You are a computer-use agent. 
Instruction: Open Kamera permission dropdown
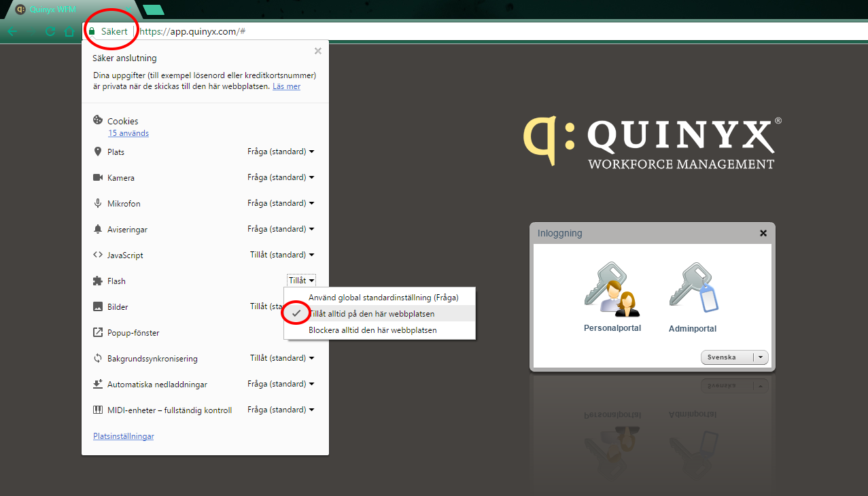point(281,177)
